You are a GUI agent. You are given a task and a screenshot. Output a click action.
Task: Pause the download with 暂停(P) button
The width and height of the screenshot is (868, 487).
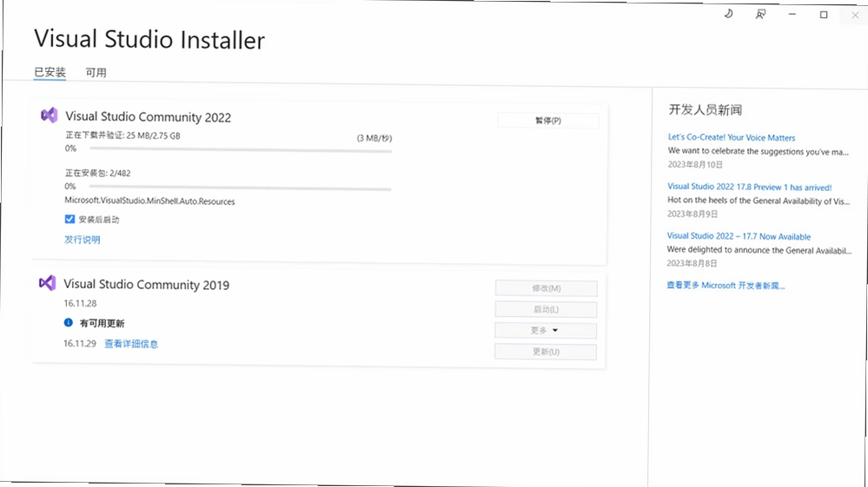click(548, 121)
